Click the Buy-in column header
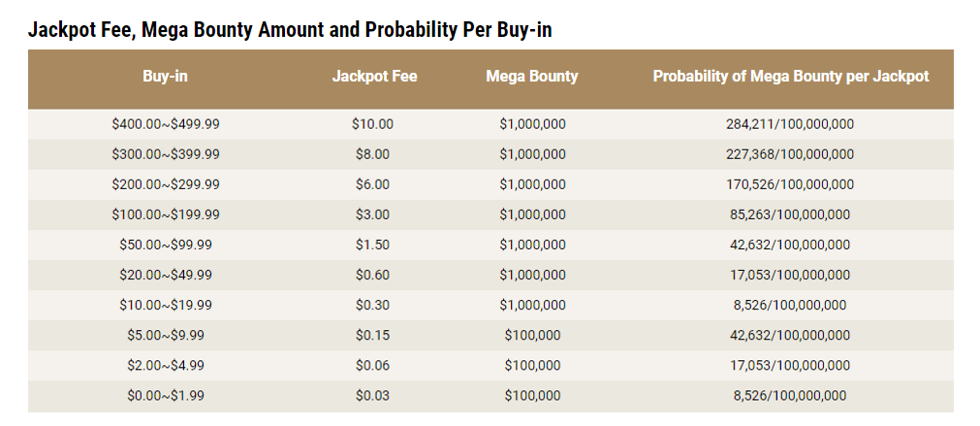This screenshot has width=980, height=426. coord(165,77)
